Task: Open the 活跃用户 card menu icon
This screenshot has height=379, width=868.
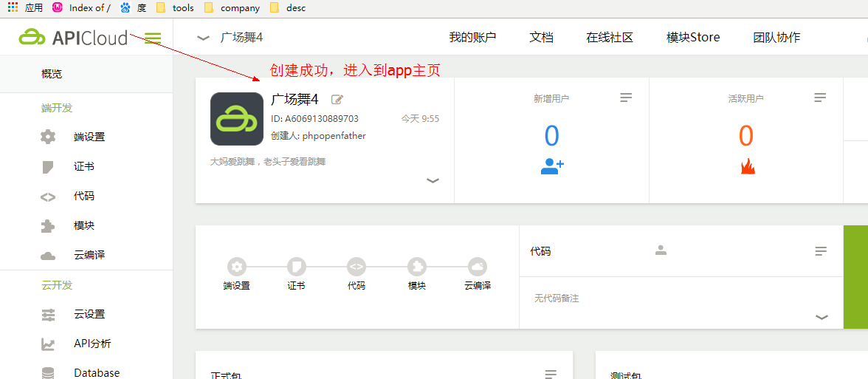Action: click(x=820, y=98)
